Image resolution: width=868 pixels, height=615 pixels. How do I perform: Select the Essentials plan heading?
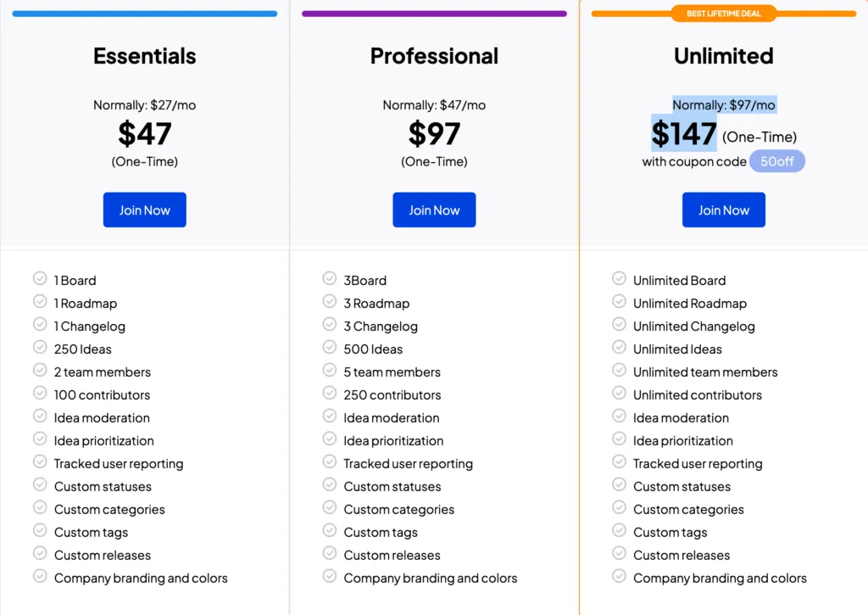(144, 56)
